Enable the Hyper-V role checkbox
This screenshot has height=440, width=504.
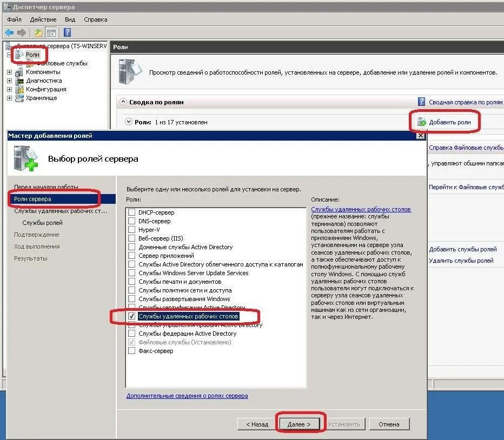click(131, 230)
